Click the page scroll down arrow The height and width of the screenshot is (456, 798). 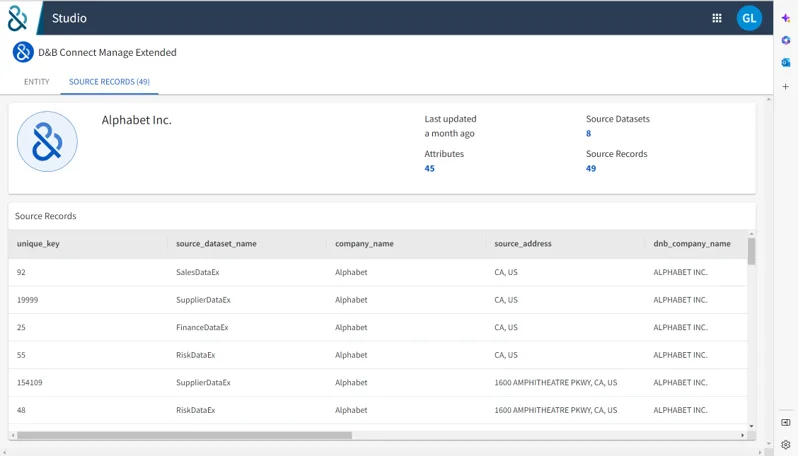[768, 444]
